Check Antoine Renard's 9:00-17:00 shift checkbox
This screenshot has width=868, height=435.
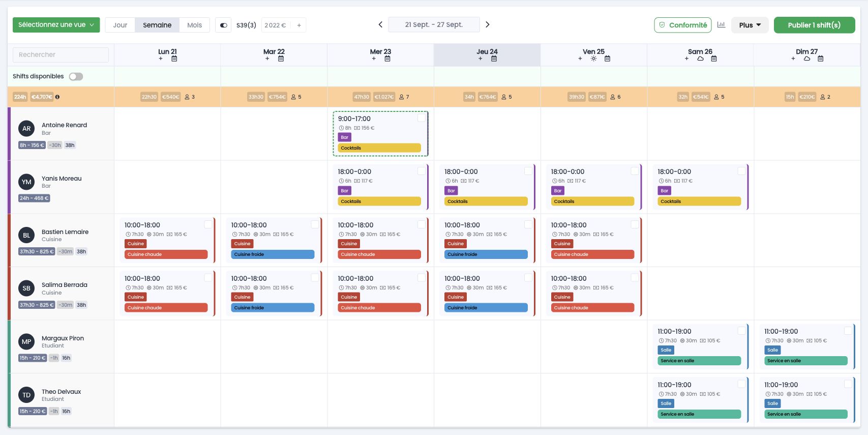tap(422, 118)
